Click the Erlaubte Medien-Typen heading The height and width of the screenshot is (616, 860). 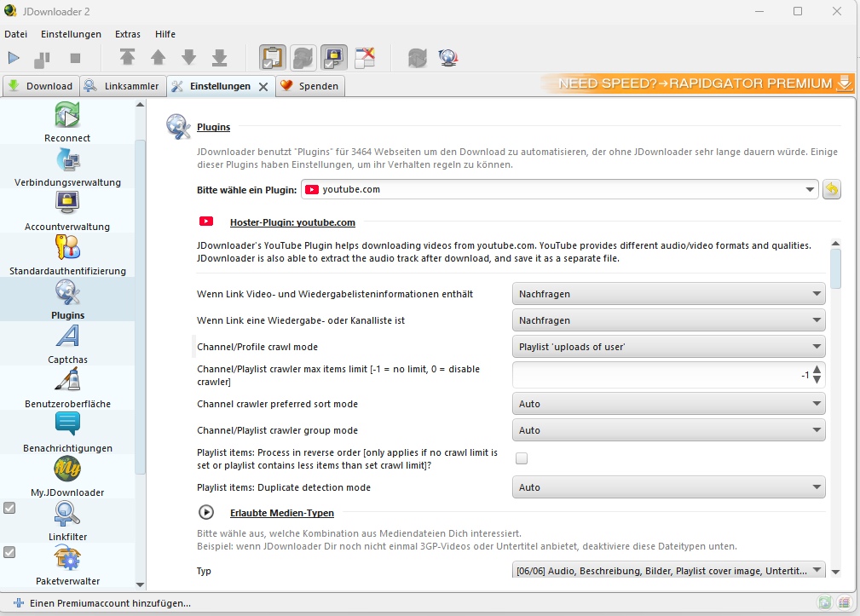tap(282, 513)
